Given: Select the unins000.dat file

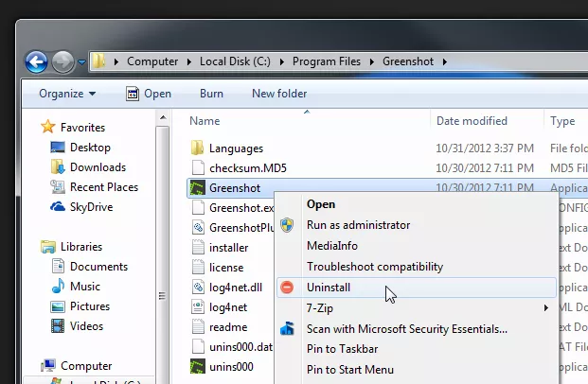Looking at the screenshot, I should coord(241,347).
